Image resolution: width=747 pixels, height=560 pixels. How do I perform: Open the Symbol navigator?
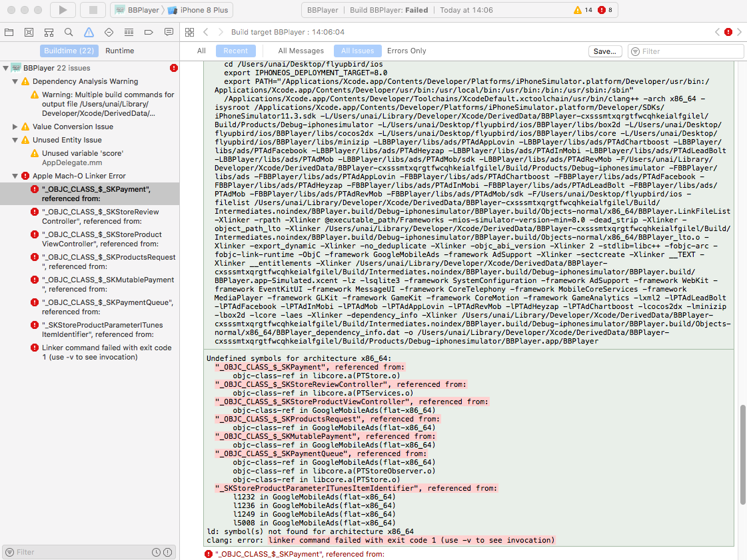49,33
